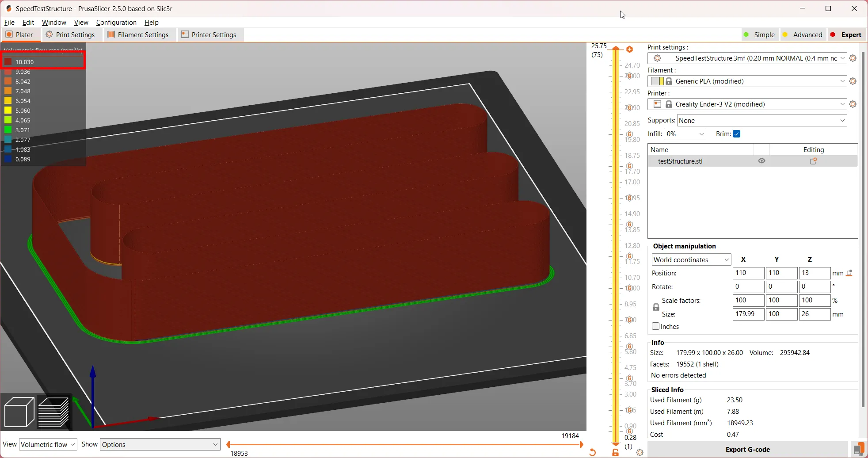Click the testStructure.stl editing icon
868x458 pixels.
[813, 161]
